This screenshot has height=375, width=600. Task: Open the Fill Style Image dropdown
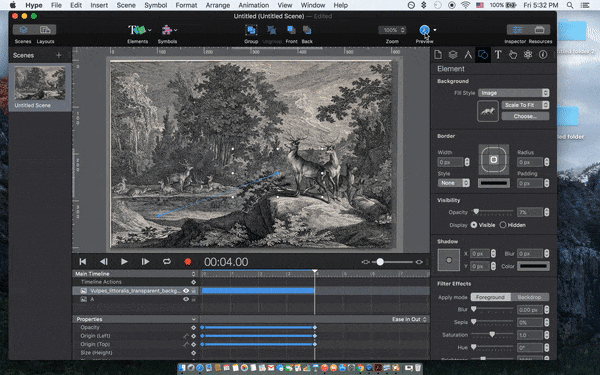point(514,93)
